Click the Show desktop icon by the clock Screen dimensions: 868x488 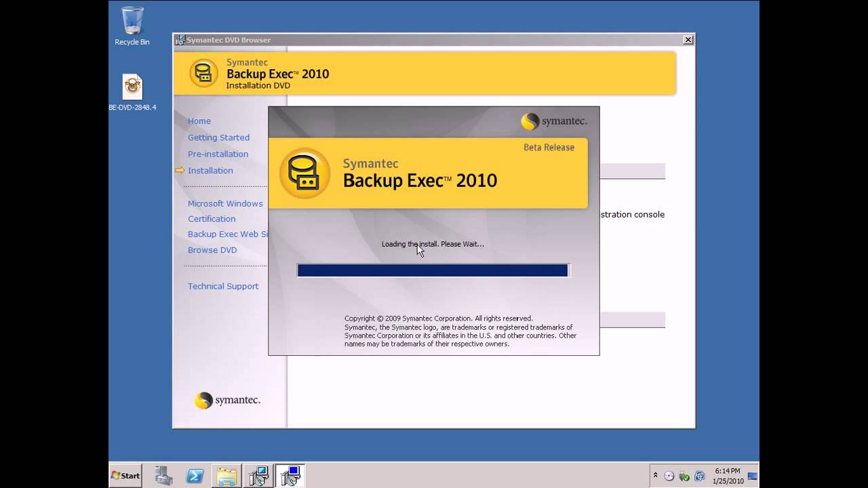click(753, 476)
